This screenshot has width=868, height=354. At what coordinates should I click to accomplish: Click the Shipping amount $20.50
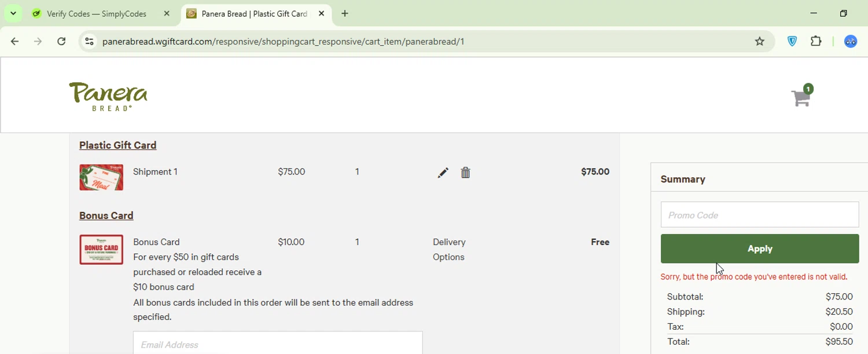click(x=839, y=312)
